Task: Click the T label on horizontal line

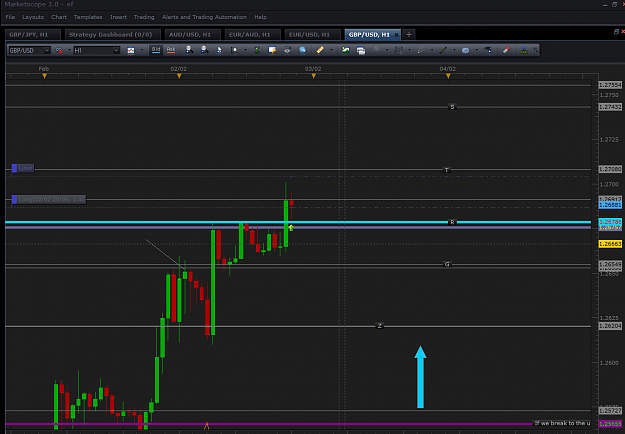Action: click(447, 170)
